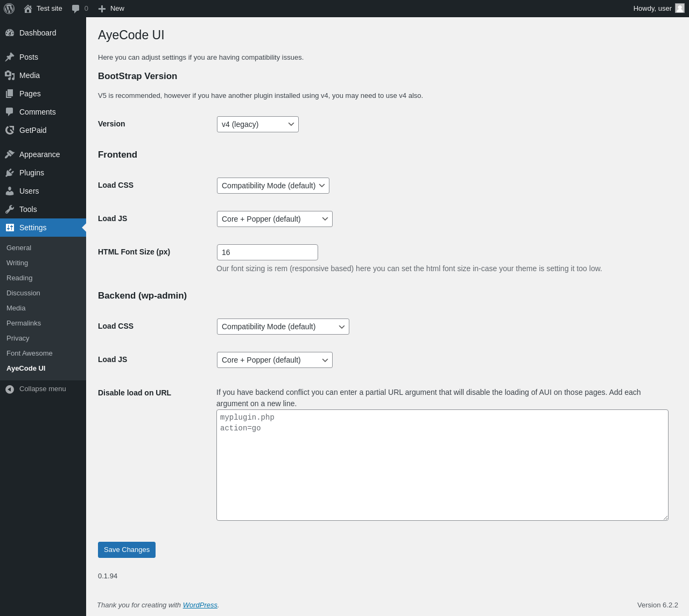Click the Collapse menu arrow icon
The width and height of the screenshot is (689, 616).
[x=10, y=389]
